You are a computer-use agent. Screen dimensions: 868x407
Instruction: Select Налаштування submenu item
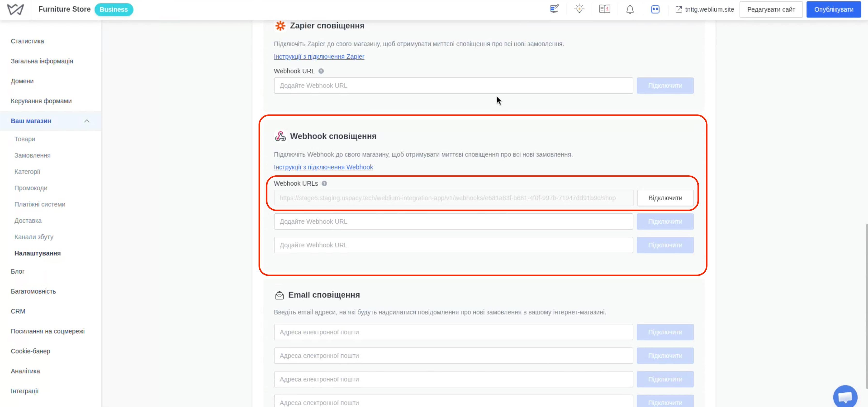[37, 253]
